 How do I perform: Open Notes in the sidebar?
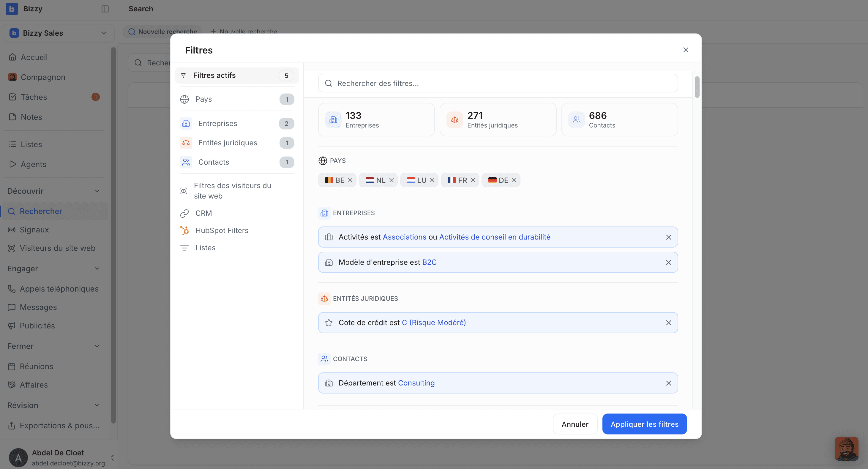tap(25, 117)
